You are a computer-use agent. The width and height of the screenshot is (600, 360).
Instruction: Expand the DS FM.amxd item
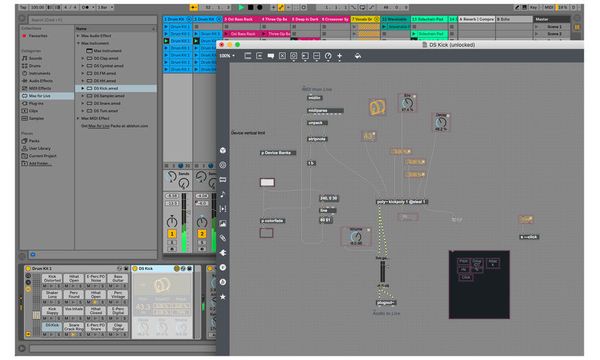coord(83,73)
